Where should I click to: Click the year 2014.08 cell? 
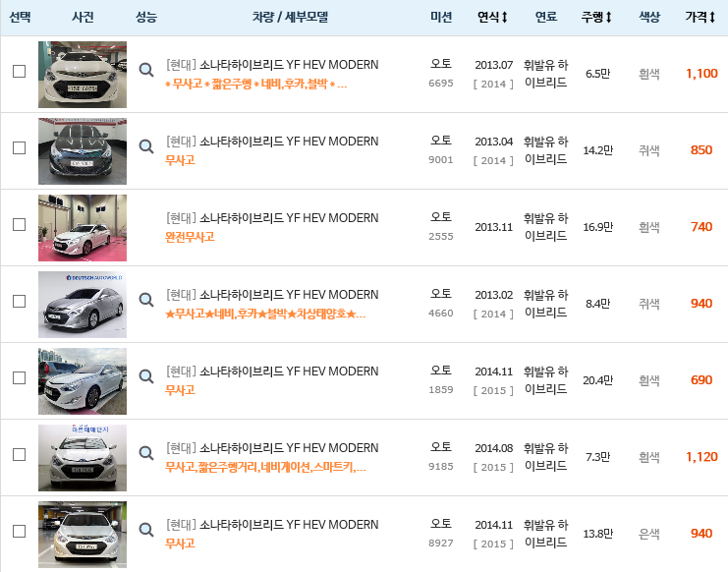[493, 448]
